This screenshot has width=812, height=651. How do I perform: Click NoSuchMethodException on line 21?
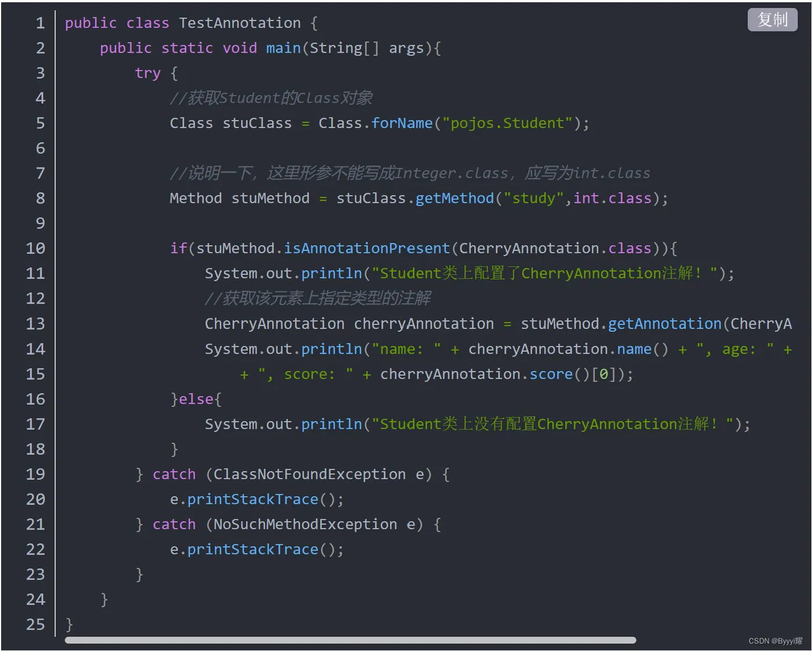coord(305,525)
